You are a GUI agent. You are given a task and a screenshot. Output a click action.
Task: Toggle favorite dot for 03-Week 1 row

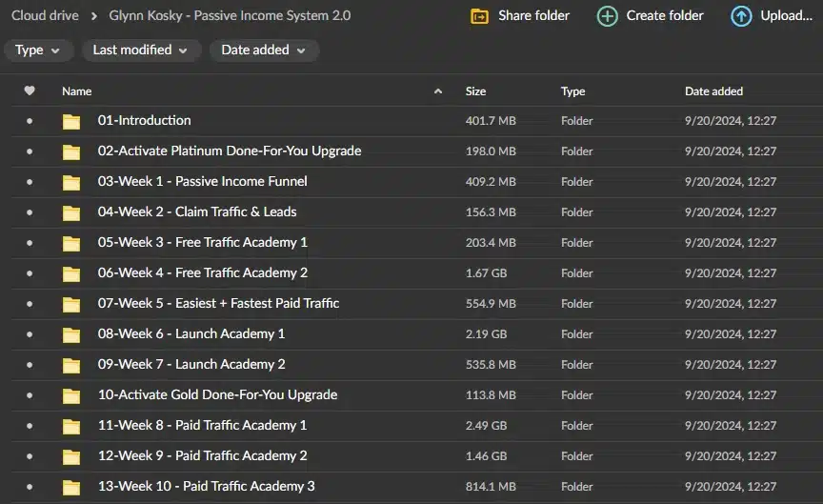click(30, 182)
